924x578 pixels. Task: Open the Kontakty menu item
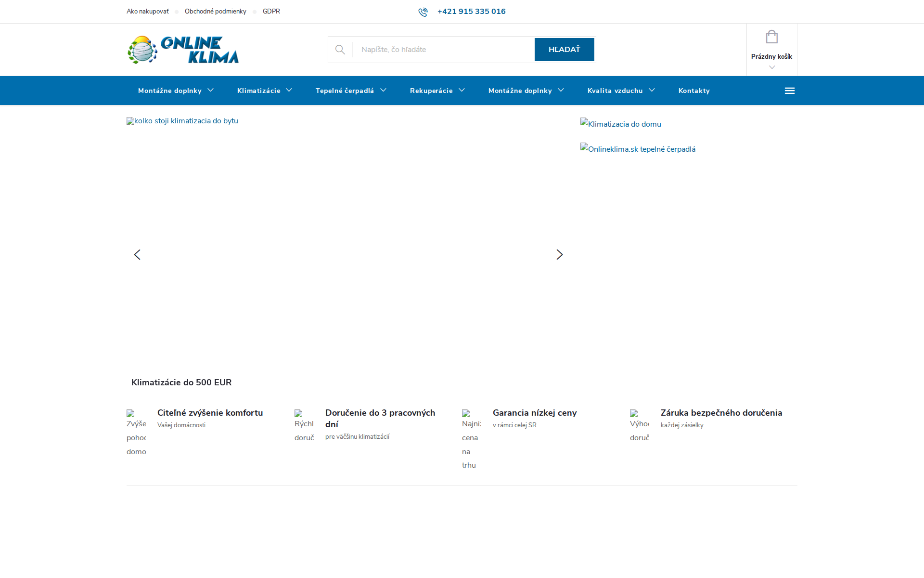pos(694,91)
